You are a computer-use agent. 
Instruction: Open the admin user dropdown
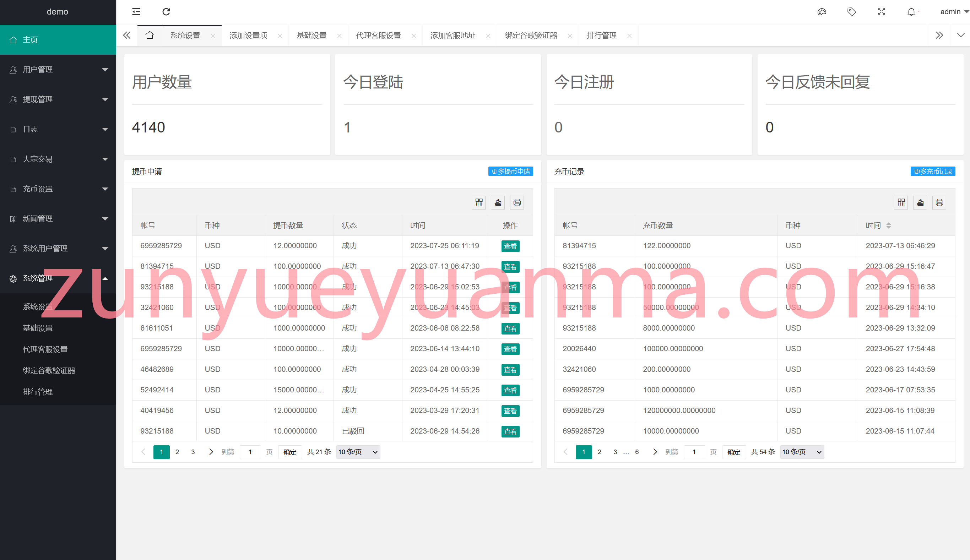tap(954, 12)
